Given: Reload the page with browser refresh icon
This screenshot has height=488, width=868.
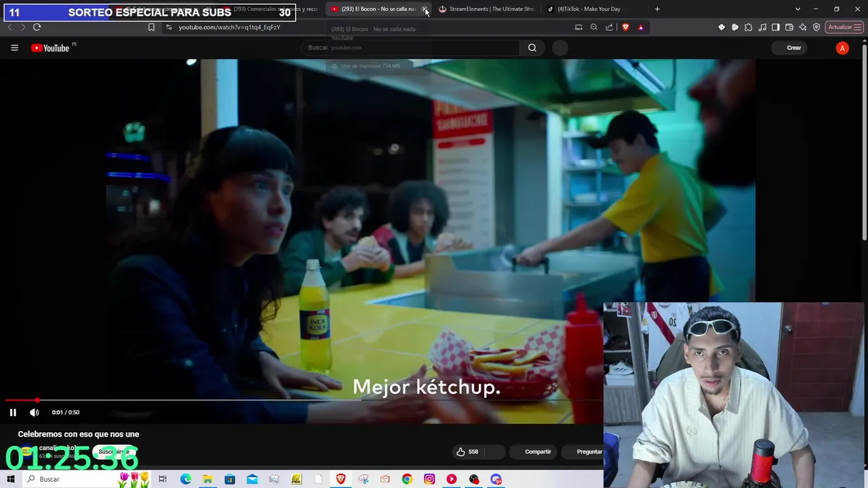Looking at the screenshot, I should coord(37,27).
